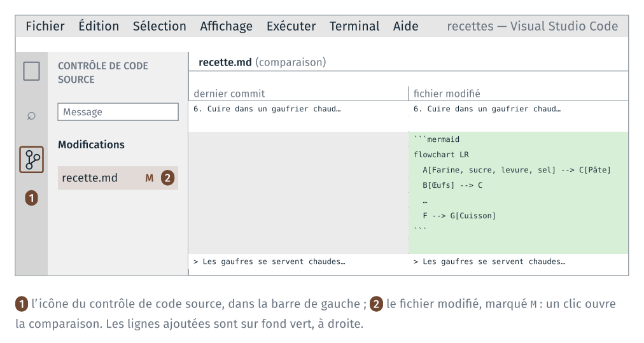This screenshot has height=343, width=644.
Task: Click the 'fichier modifié' column header
Action: [x=447, y=94]
